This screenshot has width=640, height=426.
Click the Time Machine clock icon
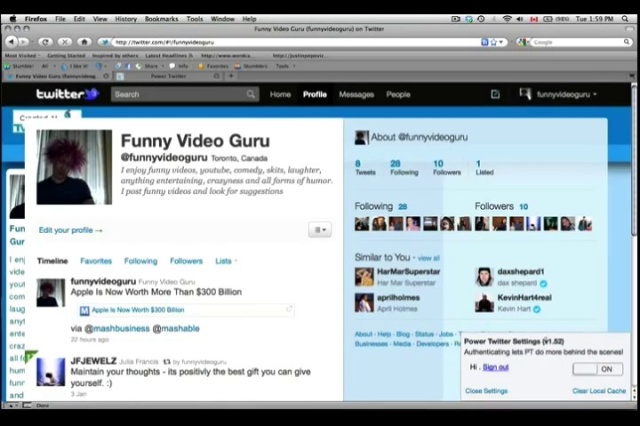pyautogui.click(x=482, y=19)
